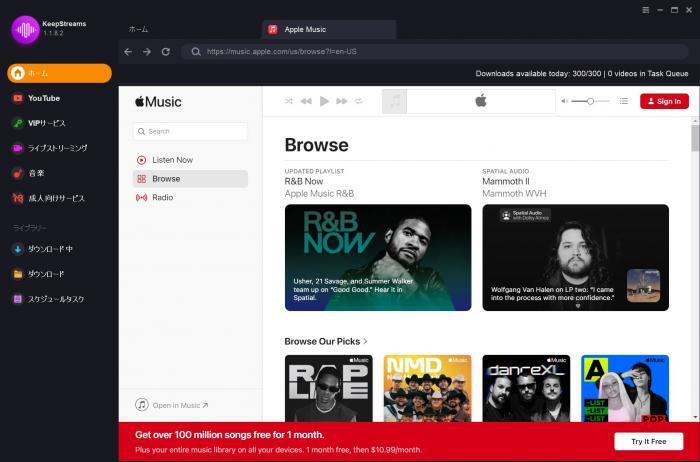
Task: Expand the Browse Our Picks section chevron
Action: pyautogui.click(x=366, y=342)
